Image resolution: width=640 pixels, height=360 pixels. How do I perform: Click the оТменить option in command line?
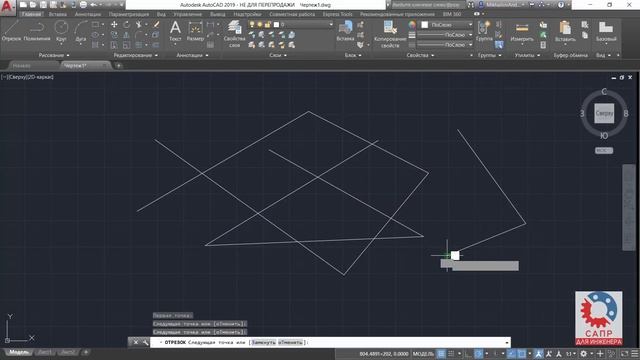(x=290, y=342)
